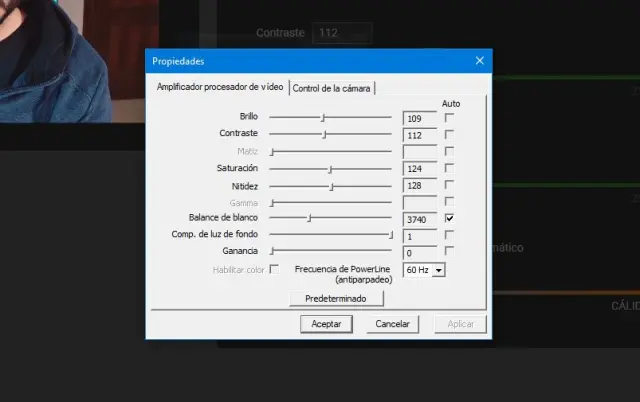This screenshot has width=640, height=402.
Task: Check the Auto box for Ganancia
Action: (450, 252)
